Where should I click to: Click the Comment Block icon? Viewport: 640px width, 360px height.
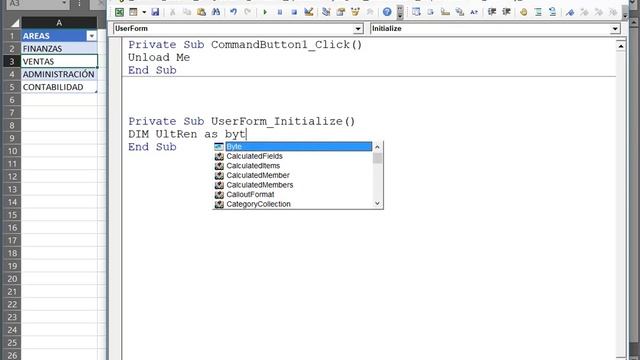538,12
